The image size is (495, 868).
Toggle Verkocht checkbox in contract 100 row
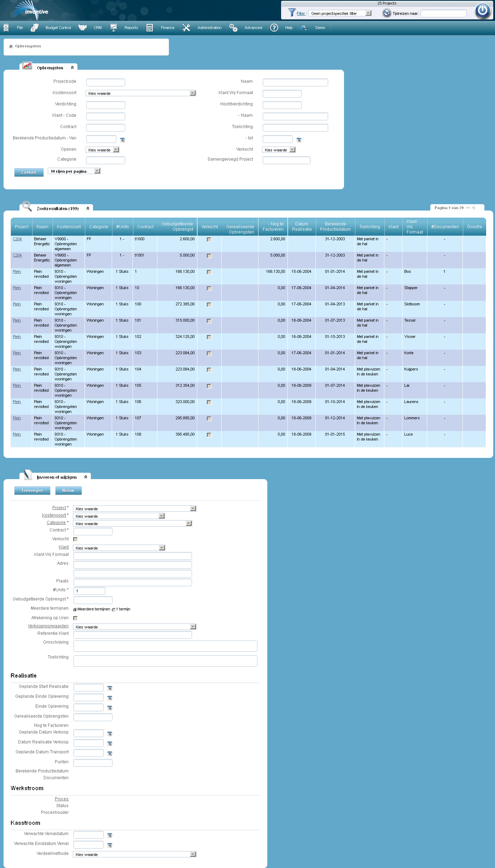(209, 305)
